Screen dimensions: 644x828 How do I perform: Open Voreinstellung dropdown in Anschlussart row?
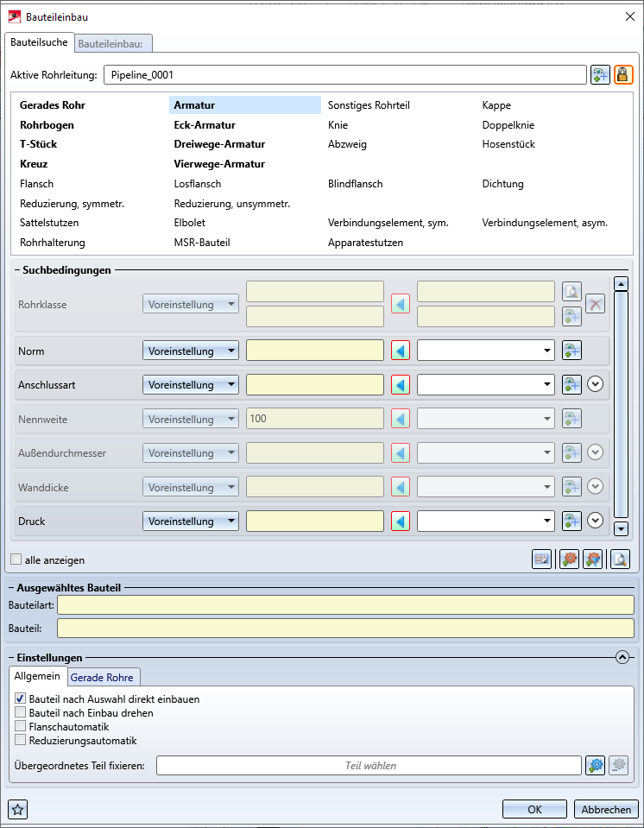point(191,385)
